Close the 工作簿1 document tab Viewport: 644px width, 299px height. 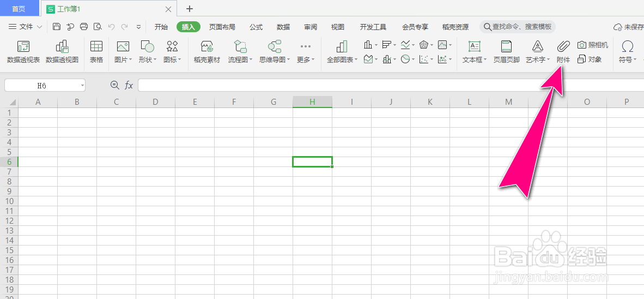click(168, 9)
